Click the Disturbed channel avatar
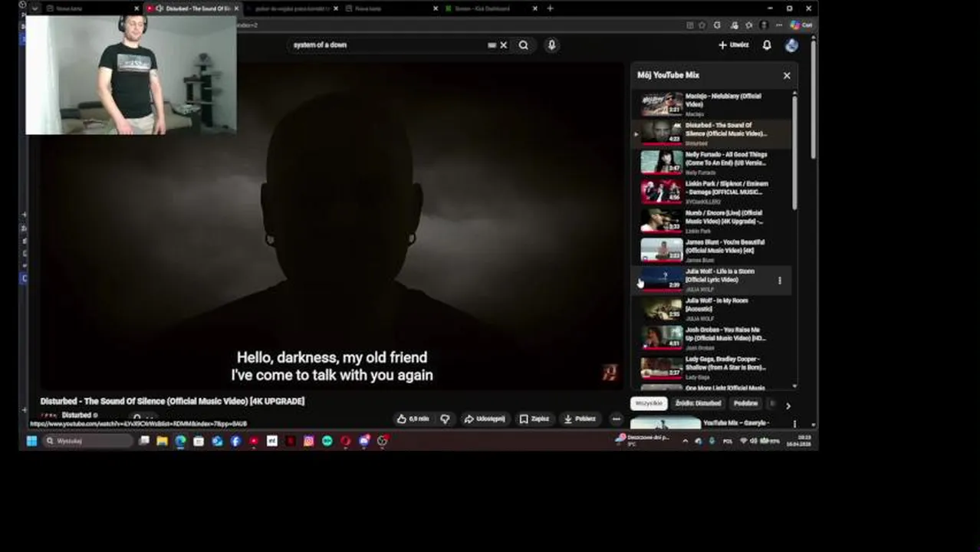980x552 pixels. coord(48,416)
